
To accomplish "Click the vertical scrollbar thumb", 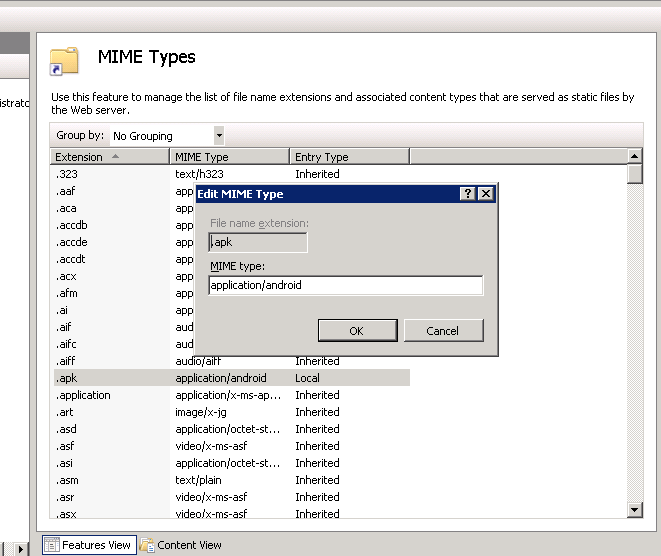I will (x=634, y=174).
